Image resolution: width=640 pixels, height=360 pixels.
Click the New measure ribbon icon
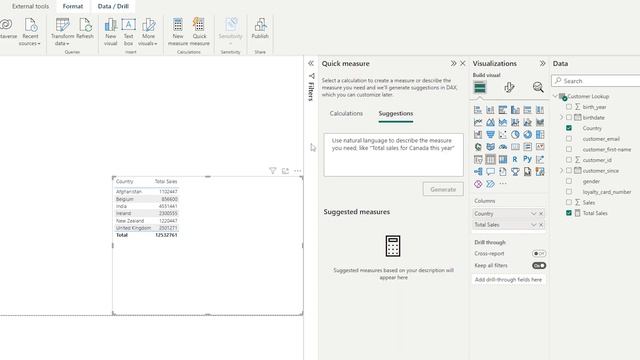click(x=178, y=25)
